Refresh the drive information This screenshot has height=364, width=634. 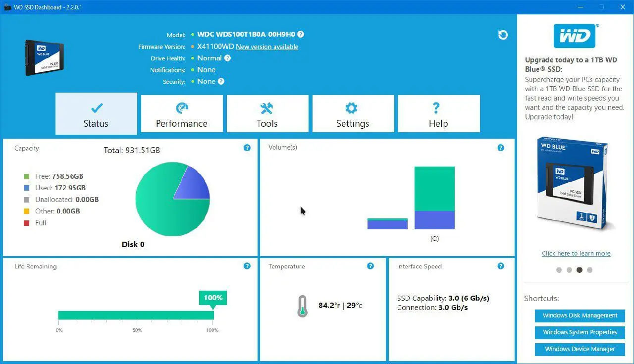[503, 35]
